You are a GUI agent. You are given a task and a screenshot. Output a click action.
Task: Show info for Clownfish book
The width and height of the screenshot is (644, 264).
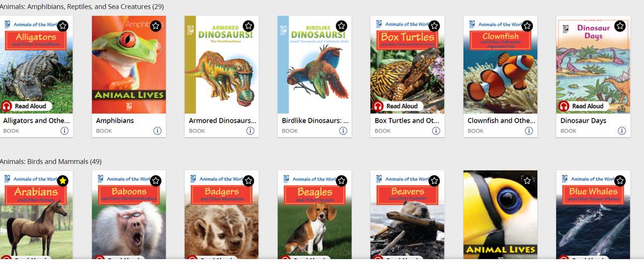tap(529, 131)
